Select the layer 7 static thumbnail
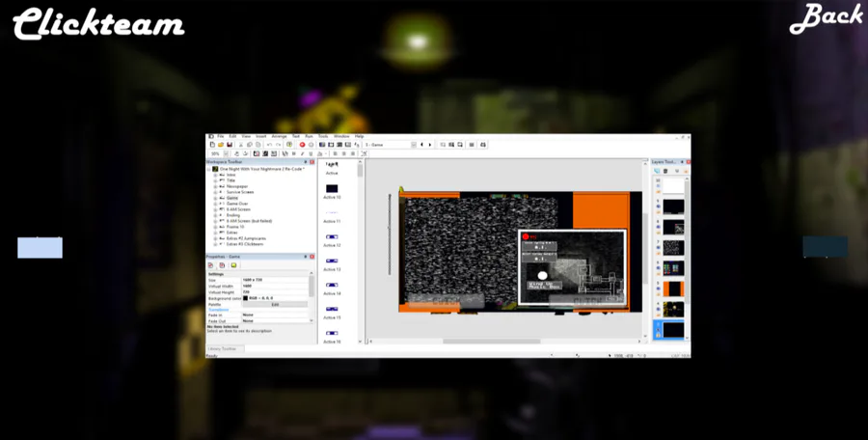Image resolution: width=868 pixels, height=440 pixels. coord(673,248)
